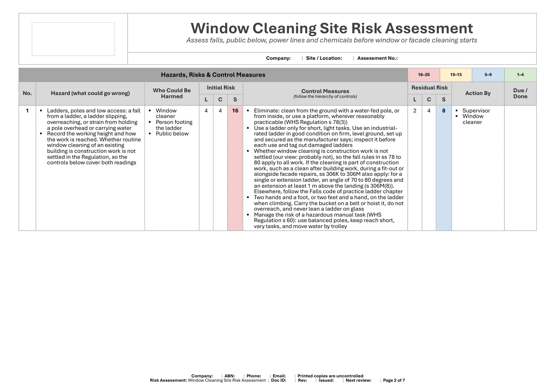
Task: Click the 'Hazards, Risks & Control Measures' section heading
Action: 213,75
